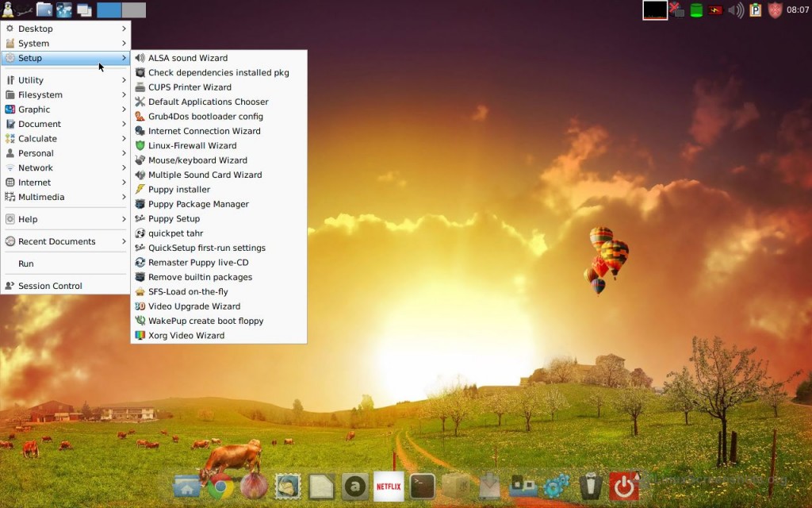Open Netflix from the bottom dock
This screenshot has width=812, height=508.
point(389,486)
